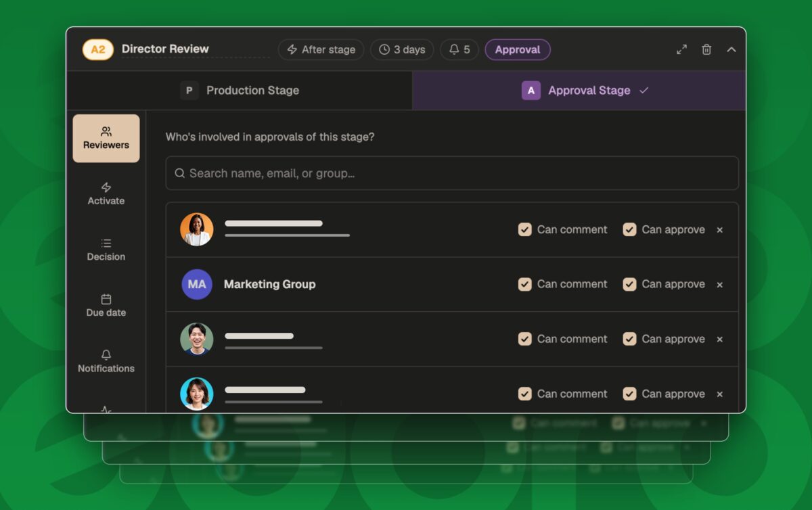Remove the blue-avatar reviewer

point(719,394)
